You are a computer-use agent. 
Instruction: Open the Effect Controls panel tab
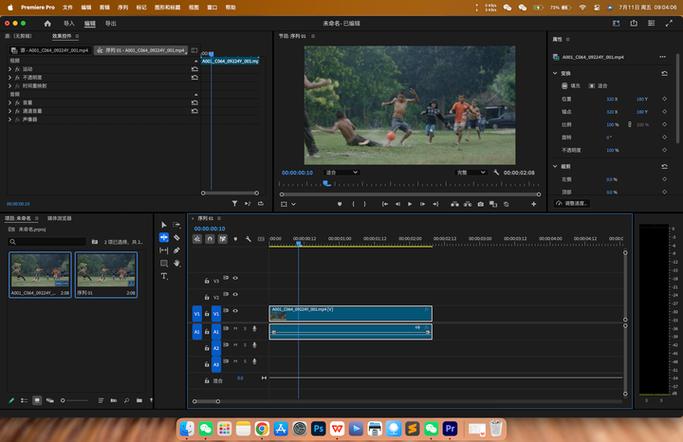tap(61, 36)
